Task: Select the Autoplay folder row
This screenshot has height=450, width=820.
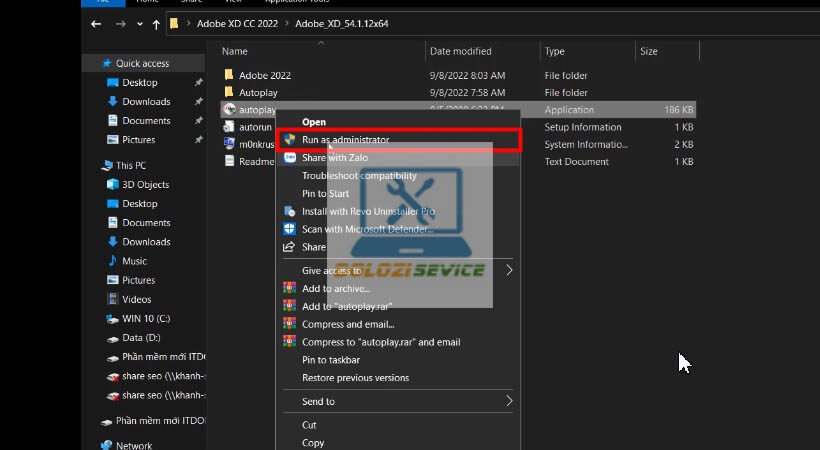Action: pyautogui.click(x=458, y=93)
